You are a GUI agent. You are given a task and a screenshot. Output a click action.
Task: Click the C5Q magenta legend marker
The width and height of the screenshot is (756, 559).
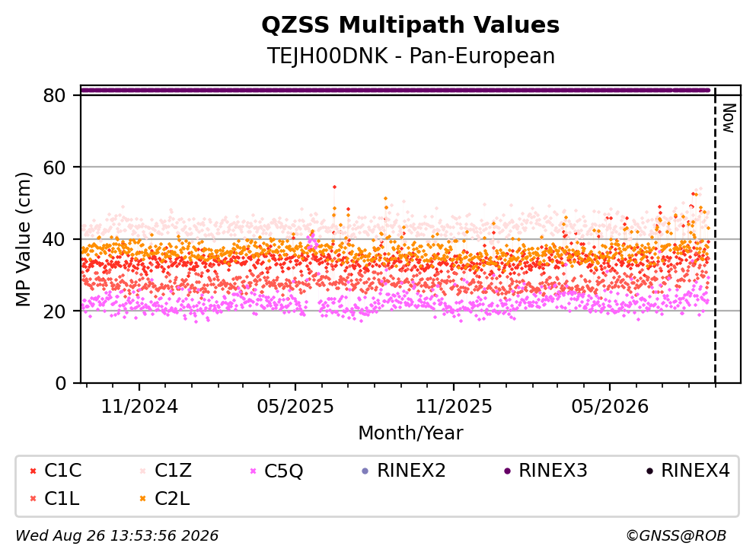[x=253, y=471]
